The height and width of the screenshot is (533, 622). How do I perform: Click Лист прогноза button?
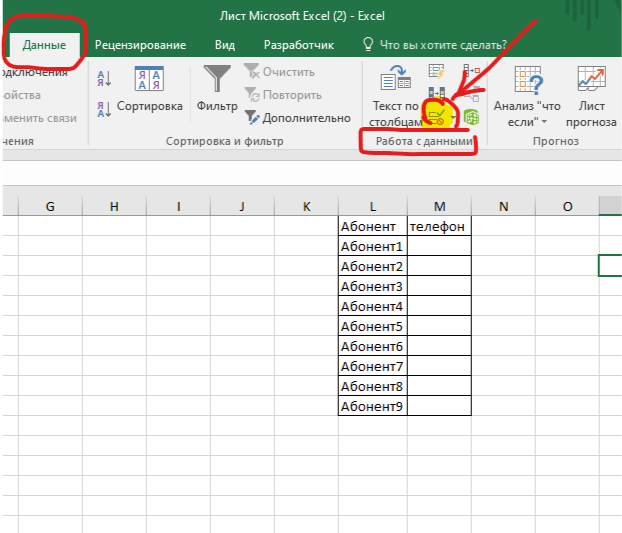click(591, 96)
